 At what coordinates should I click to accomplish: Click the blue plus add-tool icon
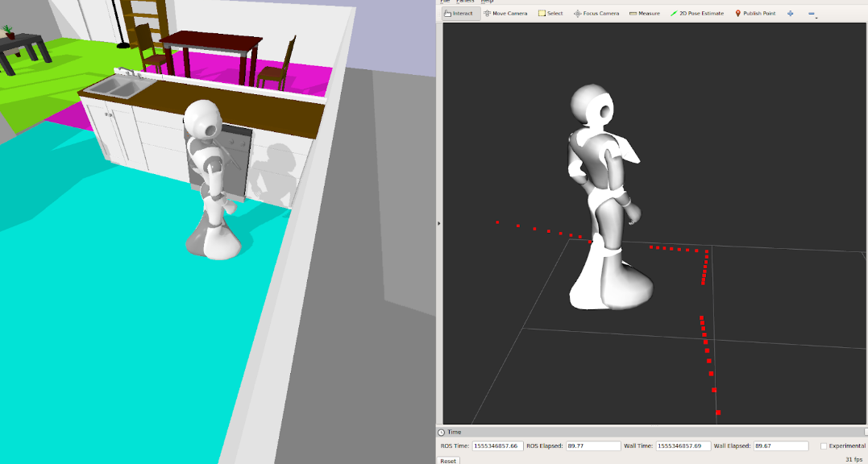pyautogui.click(x=790, y=13)
